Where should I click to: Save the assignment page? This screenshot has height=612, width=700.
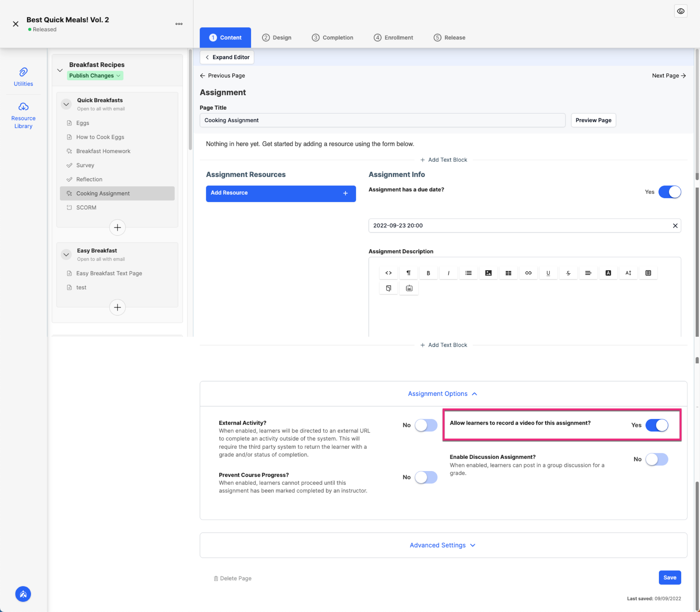(669, 578)
